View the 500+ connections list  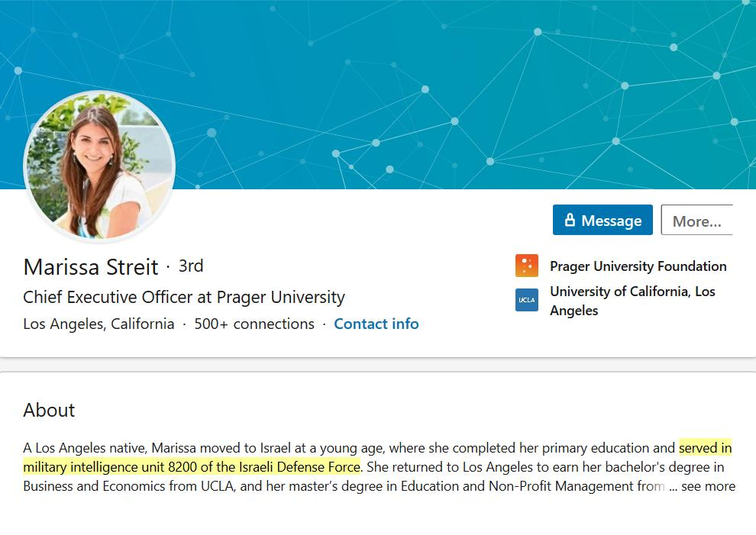click(254, 324)
